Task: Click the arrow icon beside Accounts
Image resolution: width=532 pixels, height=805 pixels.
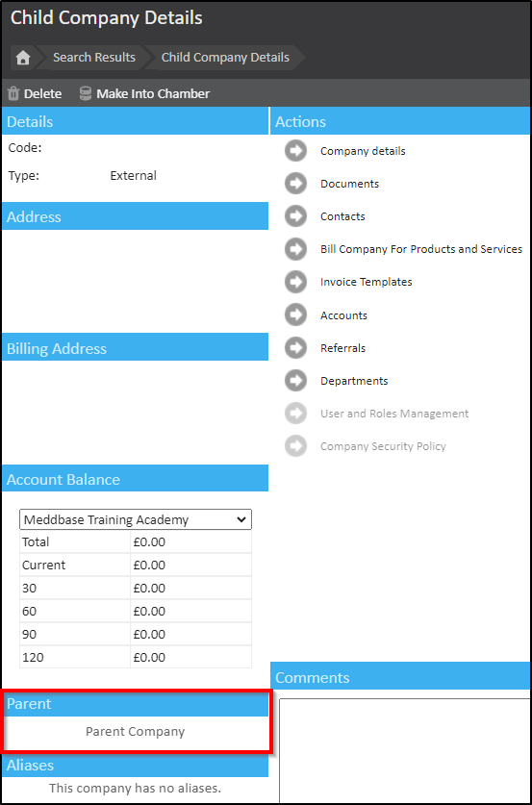Action: [x=295, y=315]
